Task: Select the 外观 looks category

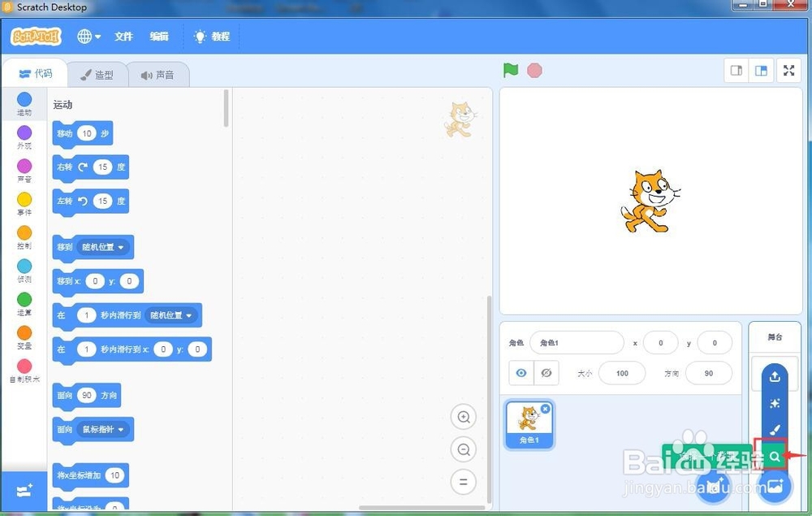Action: pyautogui.click(x=24, y=137)
